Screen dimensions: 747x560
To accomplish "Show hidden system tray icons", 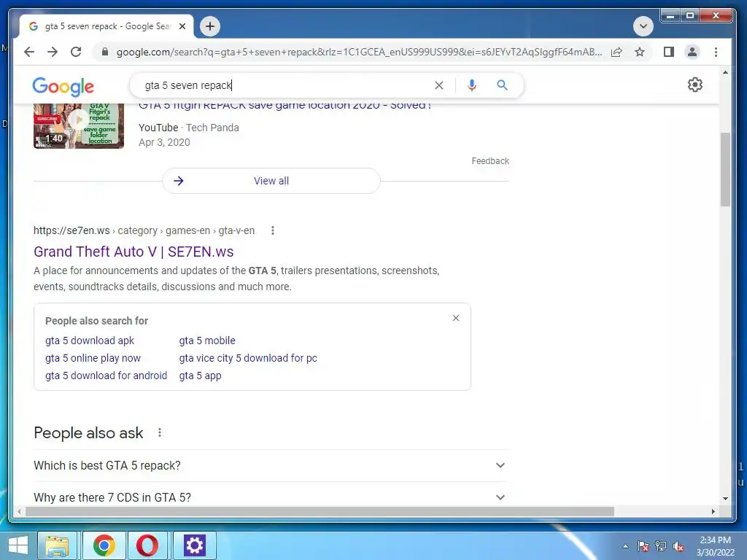I will 625,546.
